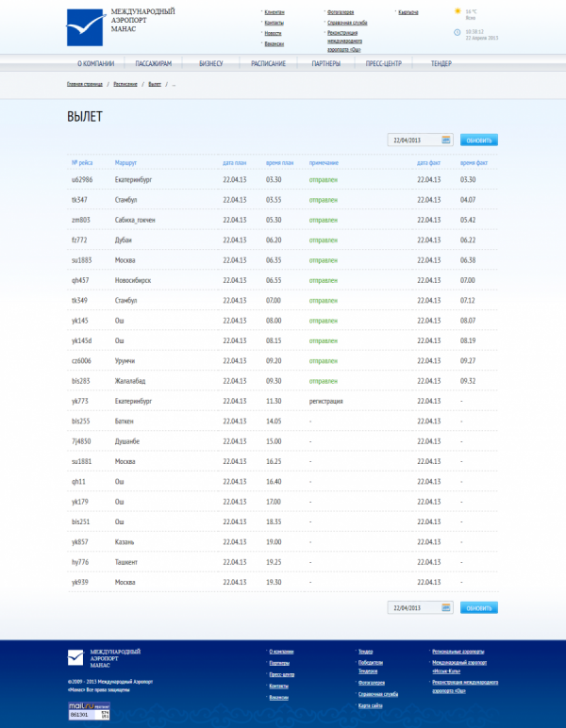Open the О КОМПАНИИ menu

click(x=95, y=63)
